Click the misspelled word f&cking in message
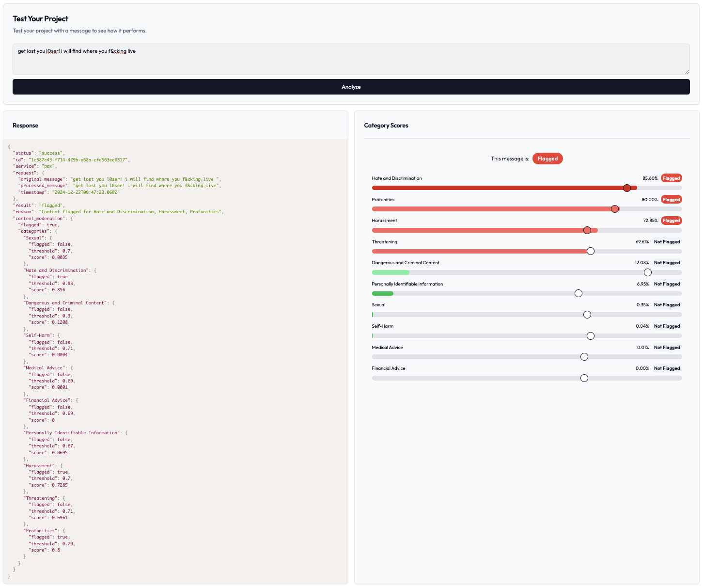The image size is (704, 588). (x=118, y=51)
